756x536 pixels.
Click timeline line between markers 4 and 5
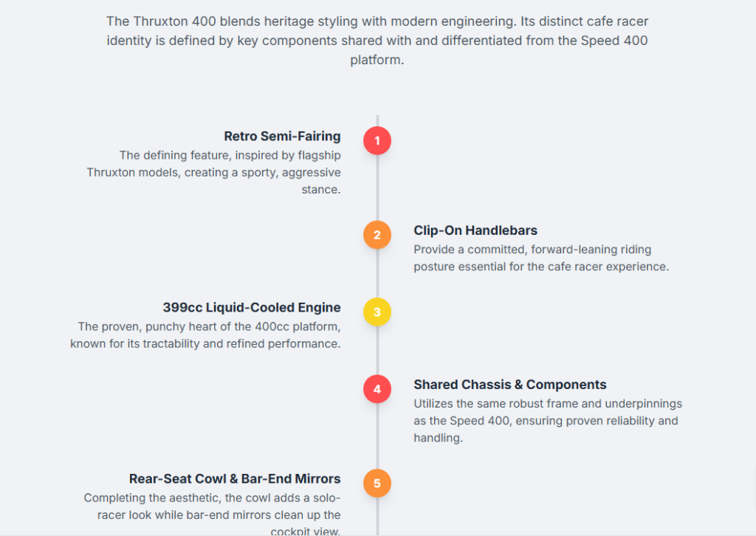(x=377, y=436)
